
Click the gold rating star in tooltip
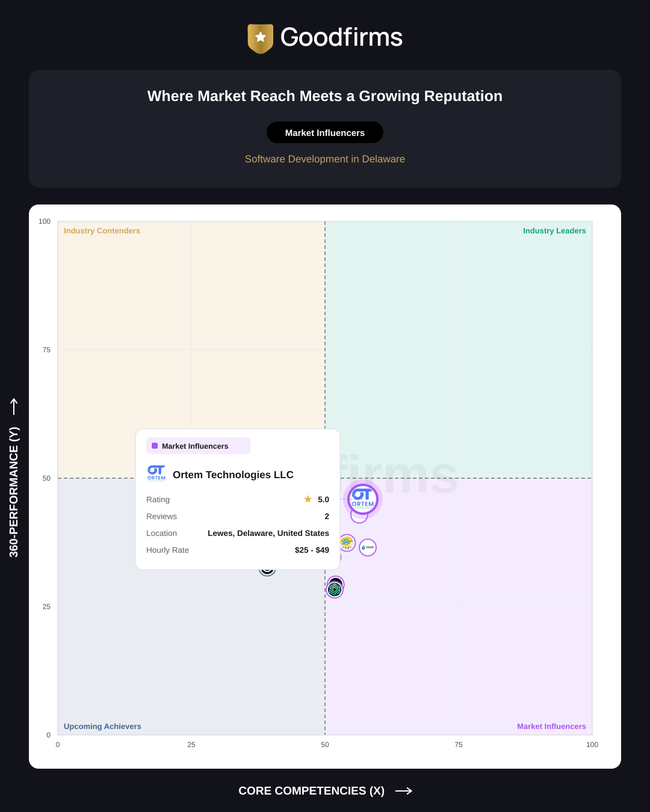[x=308, y=499]
